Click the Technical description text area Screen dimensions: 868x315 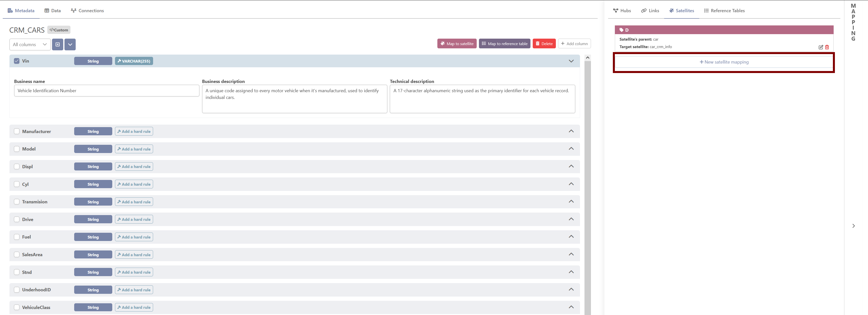point(482,99)
